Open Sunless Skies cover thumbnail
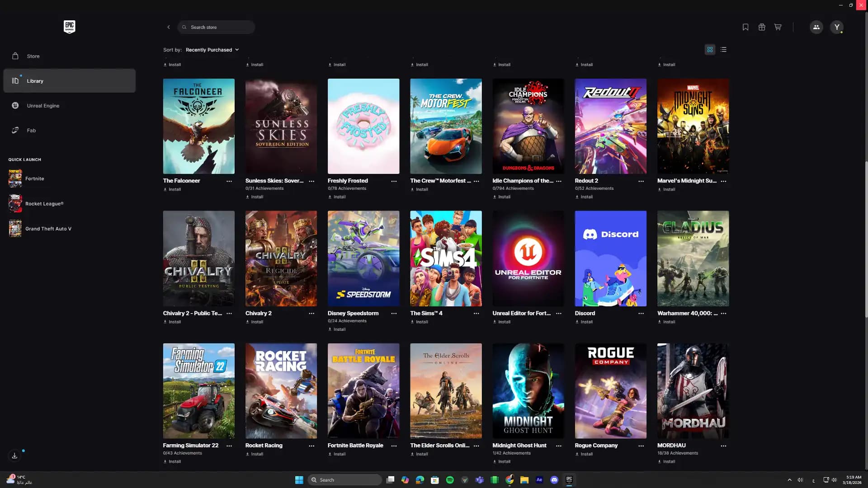The width and height of the screenshot is (868, 488). tap(281, 126)
